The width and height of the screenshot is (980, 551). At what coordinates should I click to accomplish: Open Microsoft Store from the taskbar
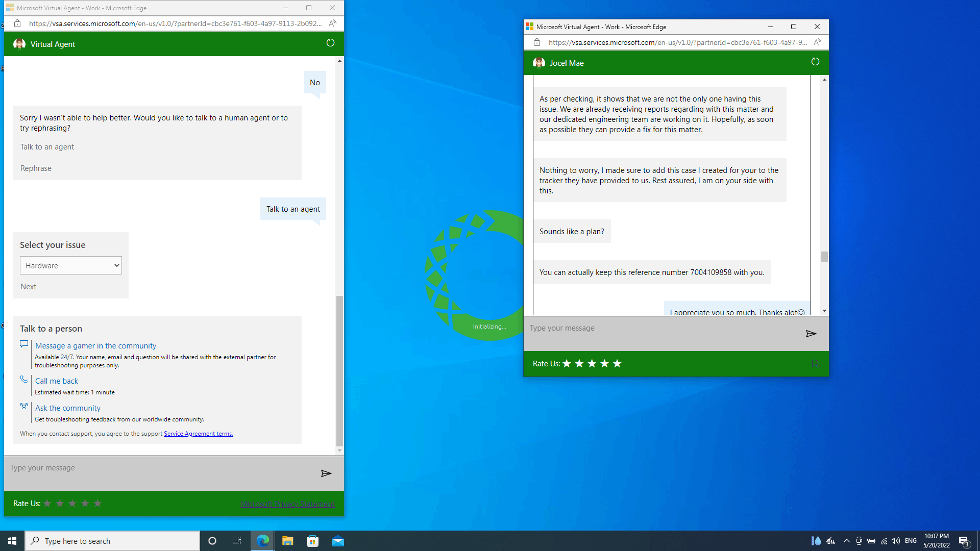coord(313,541)
